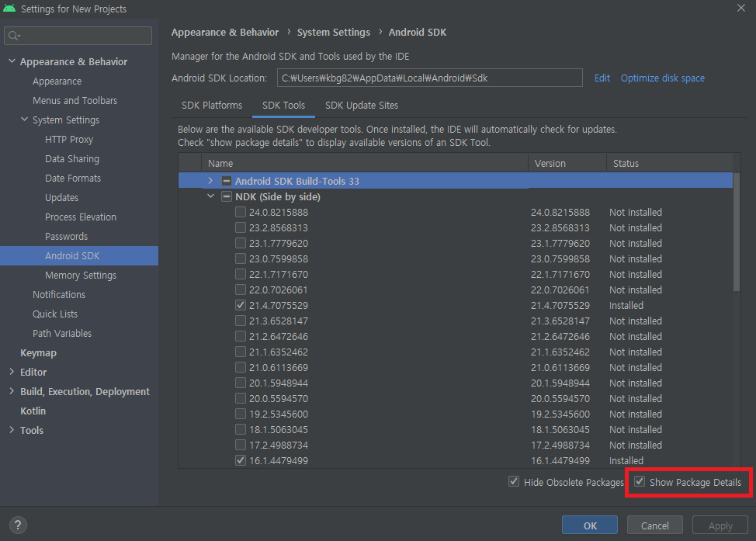Collapse Appearance & Behavior tree section
Screen dimensions: 756x541
(12, 61)
